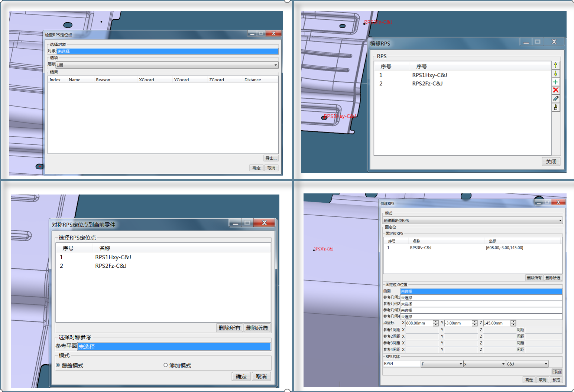Click the 预览 preview button

click(x=556, y=380)
